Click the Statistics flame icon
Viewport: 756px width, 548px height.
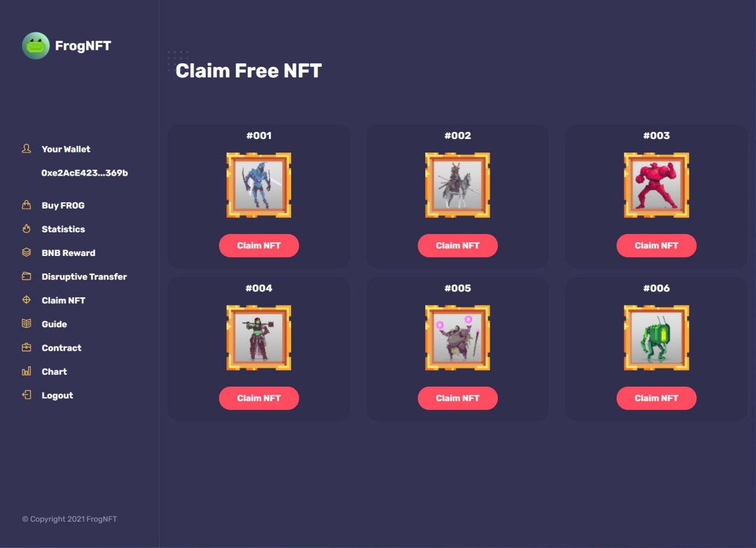[26, 229]
